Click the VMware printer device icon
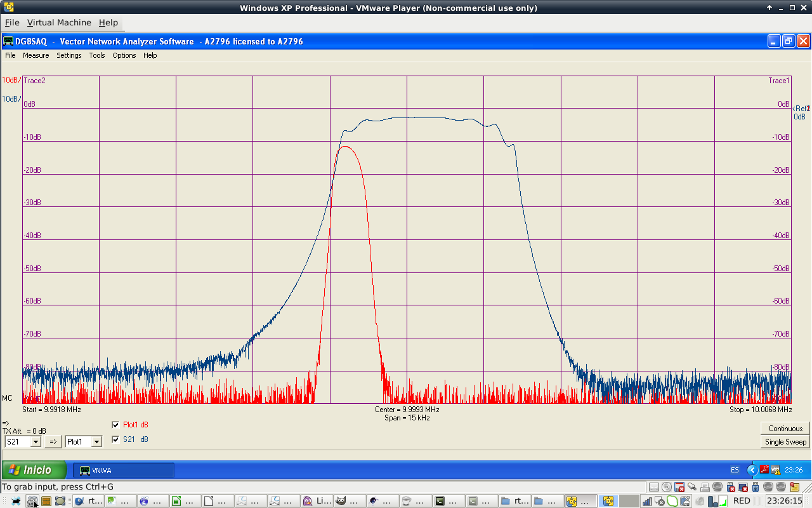 pyautogui.click(x=705, y=487)
